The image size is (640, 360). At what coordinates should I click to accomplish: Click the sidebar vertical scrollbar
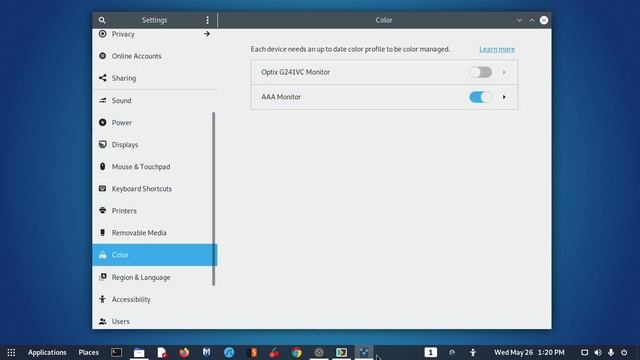click(213, 199)
